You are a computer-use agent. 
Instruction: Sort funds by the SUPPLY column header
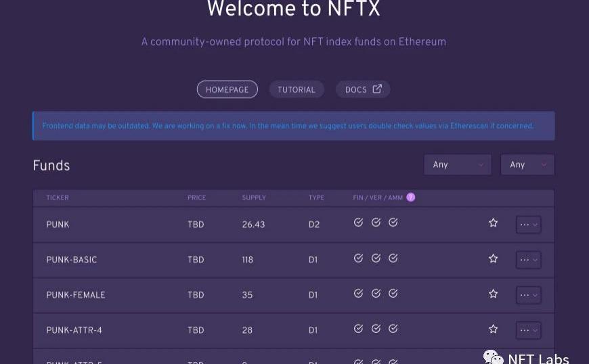pos(254,198)
